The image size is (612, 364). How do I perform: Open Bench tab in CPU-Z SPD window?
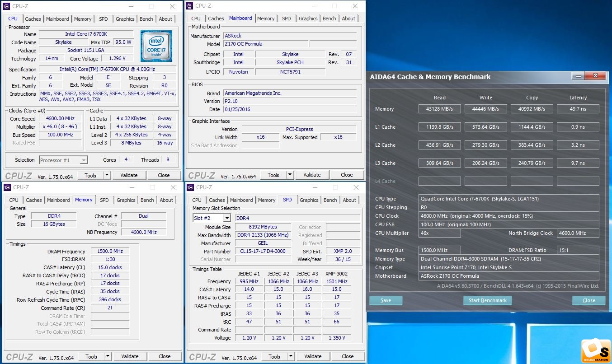tap(330, 200)
